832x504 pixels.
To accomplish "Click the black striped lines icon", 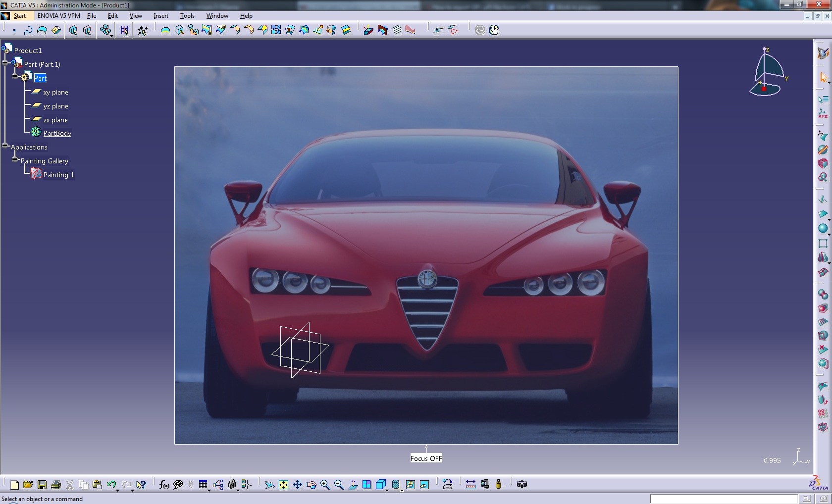I will click(397, 30).
